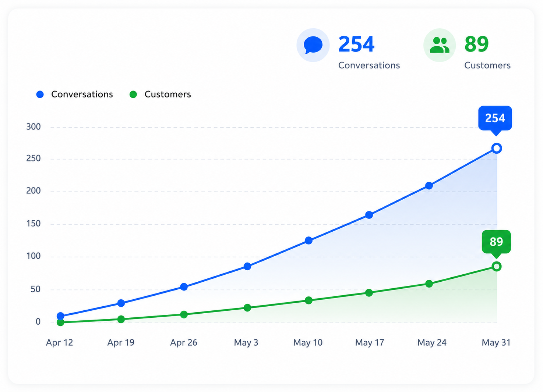The width and height of the screenshot is (543, 392).
Task: Select the Customers data point at Apr 12
Action: [60, 322]
